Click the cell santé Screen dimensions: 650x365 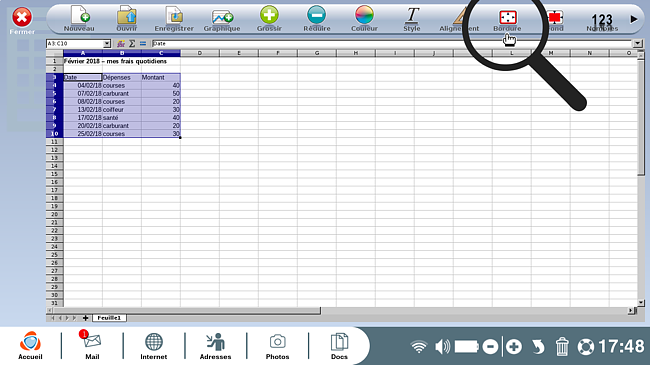pos(122,117)
